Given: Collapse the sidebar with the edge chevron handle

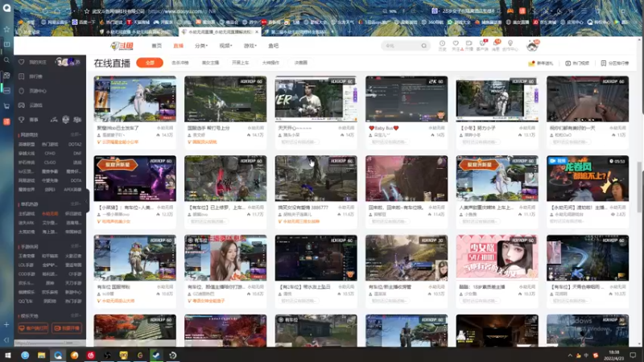Looking at the screenshot, I should click(88, 200).
